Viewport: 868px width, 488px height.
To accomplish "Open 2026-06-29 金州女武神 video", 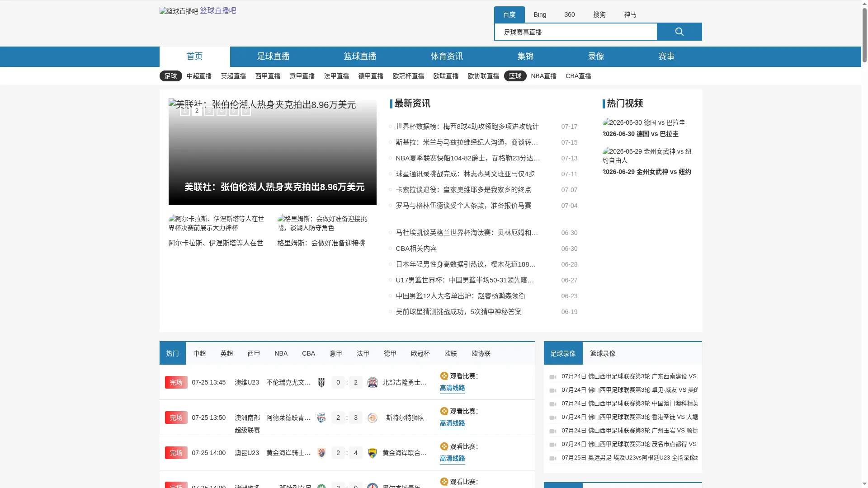I will tap(647, 162).
